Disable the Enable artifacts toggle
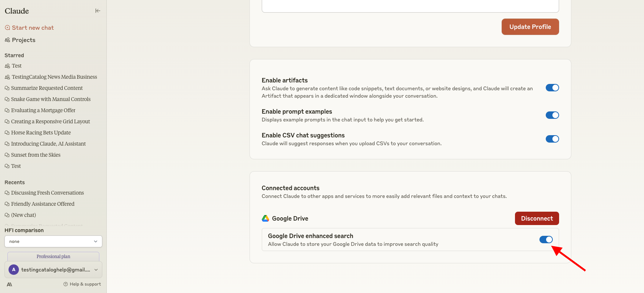Image resolution: width=644 pixels, height=293 pixels. tap(552, 88)
